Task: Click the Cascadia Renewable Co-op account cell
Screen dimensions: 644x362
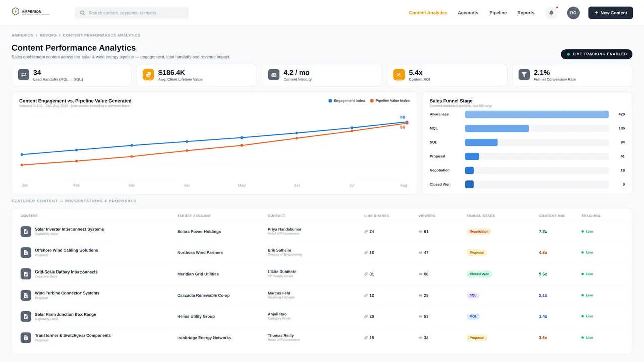Action: pos(203,295)
